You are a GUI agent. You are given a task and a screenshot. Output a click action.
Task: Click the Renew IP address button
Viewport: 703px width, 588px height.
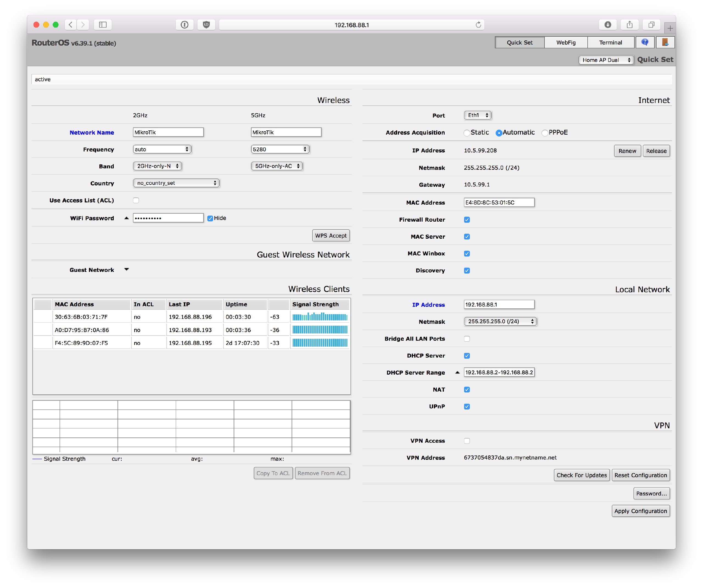[627, 151]
